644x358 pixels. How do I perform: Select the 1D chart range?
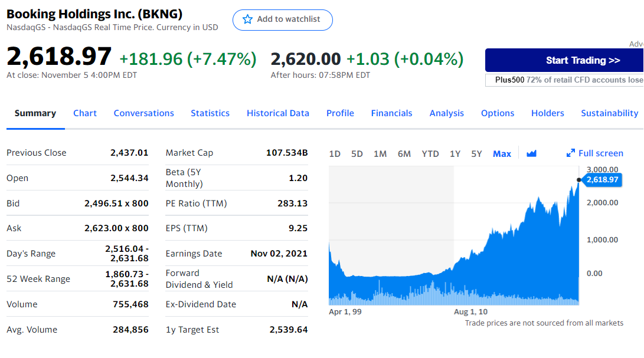(x=335, y=153)
